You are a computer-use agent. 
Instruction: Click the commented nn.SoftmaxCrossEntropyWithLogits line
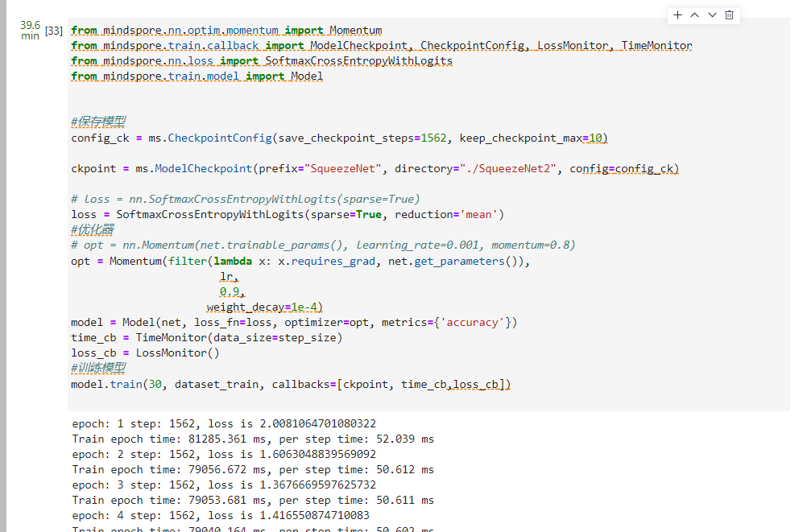pyautogui.click(x=246, y=199)
